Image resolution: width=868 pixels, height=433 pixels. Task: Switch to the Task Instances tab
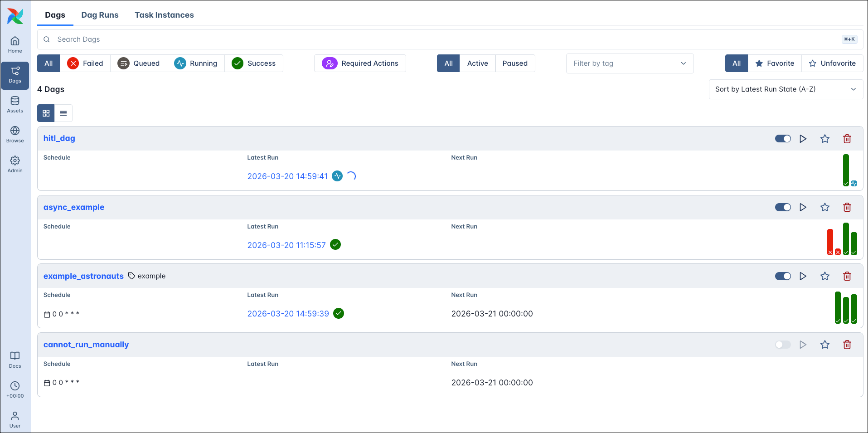(x=164, y=15)
